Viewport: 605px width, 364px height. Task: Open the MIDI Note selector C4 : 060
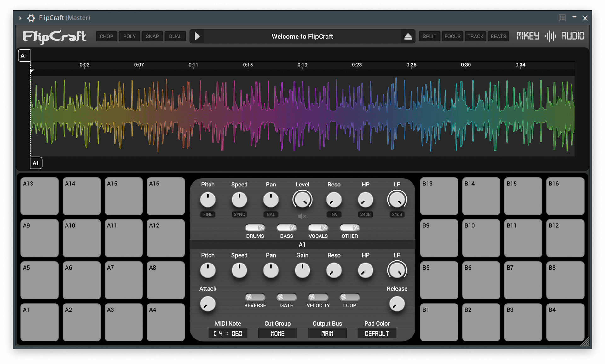coord(228,333)
